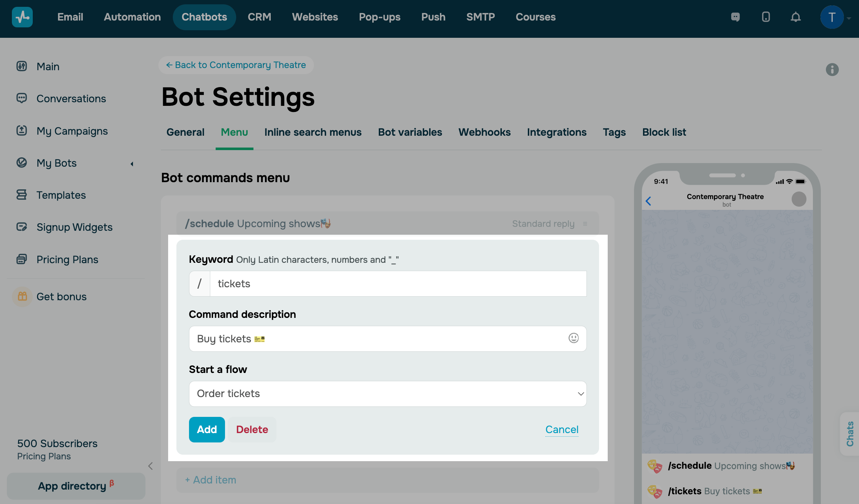Open Conversations in the sidebar
The height and width of the screenshot is (504, 859).
[x=71, y=99]
